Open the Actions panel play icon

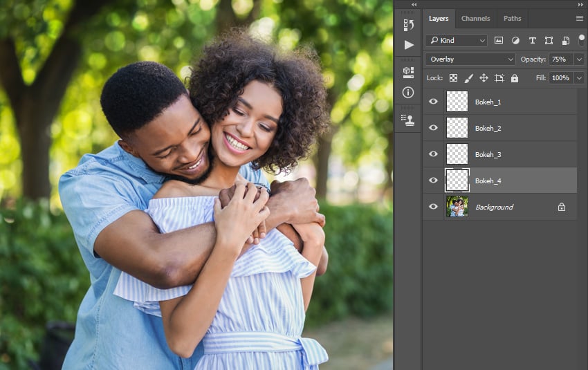point(408,45)
